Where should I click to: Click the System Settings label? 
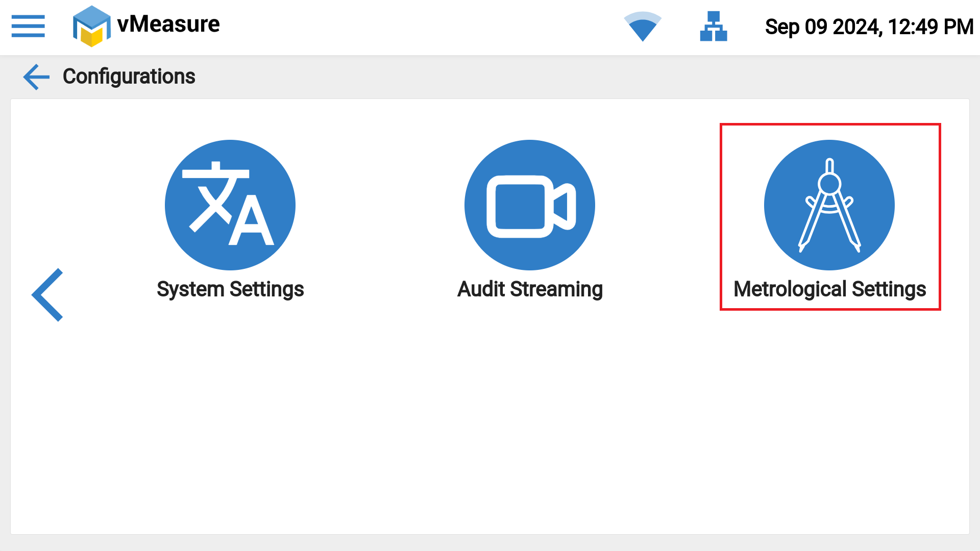click(230, 289)
